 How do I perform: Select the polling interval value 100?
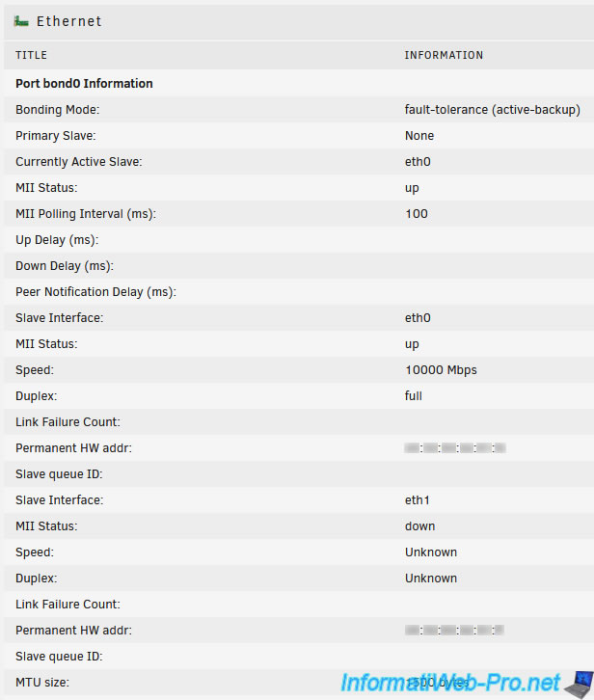pyautogui.click(x=417, y=214)
